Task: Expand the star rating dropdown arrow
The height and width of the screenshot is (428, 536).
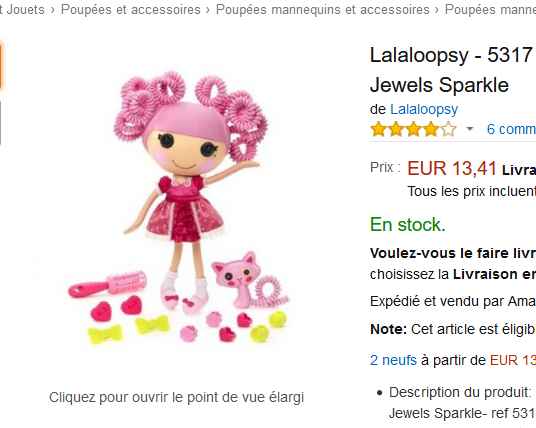Action: tap(470, 129)
